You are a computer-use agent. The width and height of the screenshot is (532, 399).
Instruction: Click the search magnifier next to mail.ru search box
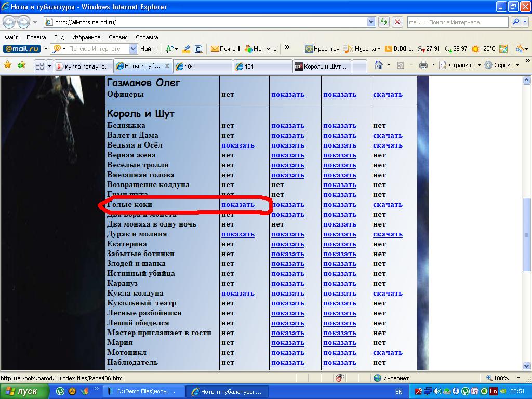click(x=516, y=22)
